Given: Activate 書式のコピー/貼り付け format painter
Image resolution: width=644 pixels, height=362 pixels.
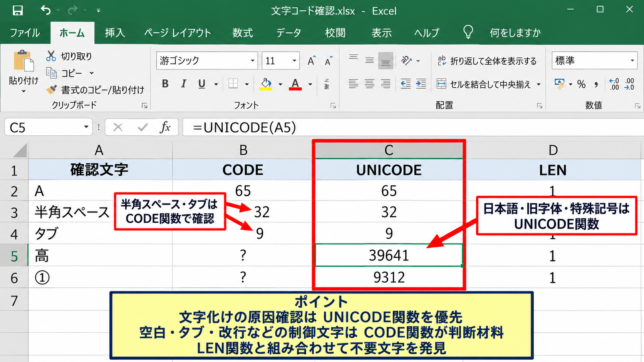Looking at the screenshot, I should pos(95,90).
